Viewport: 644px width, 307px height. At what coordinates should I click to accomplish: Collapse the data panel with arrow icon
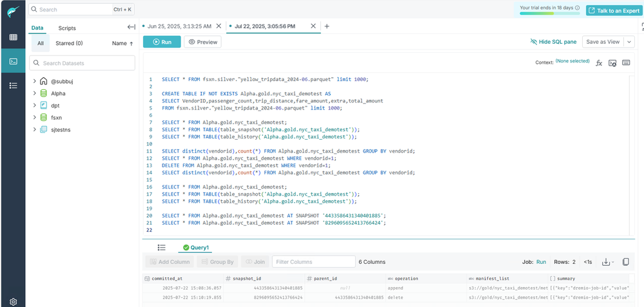[132, 27]
